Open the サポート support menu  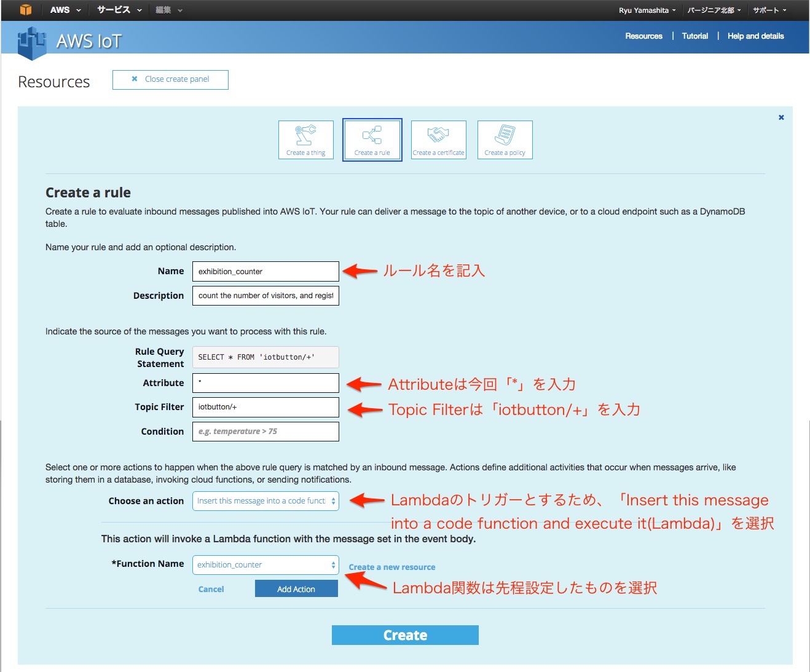click(769, 10)
